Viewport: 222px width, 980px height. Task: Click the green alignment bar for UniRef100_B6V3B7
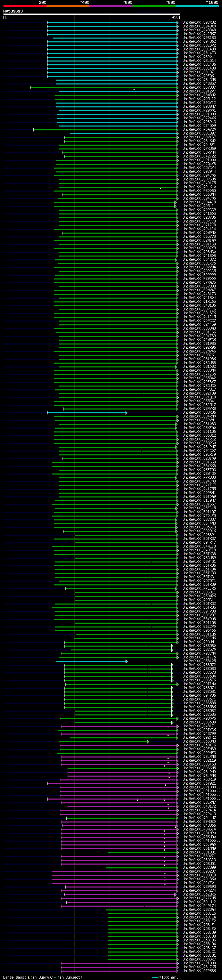(x=104, y=88)
